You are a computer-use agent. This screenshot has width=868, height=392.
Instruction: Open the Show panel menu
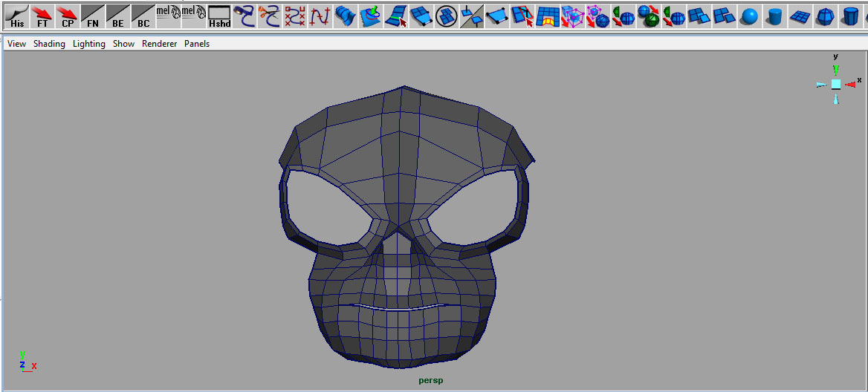(124, 44)
